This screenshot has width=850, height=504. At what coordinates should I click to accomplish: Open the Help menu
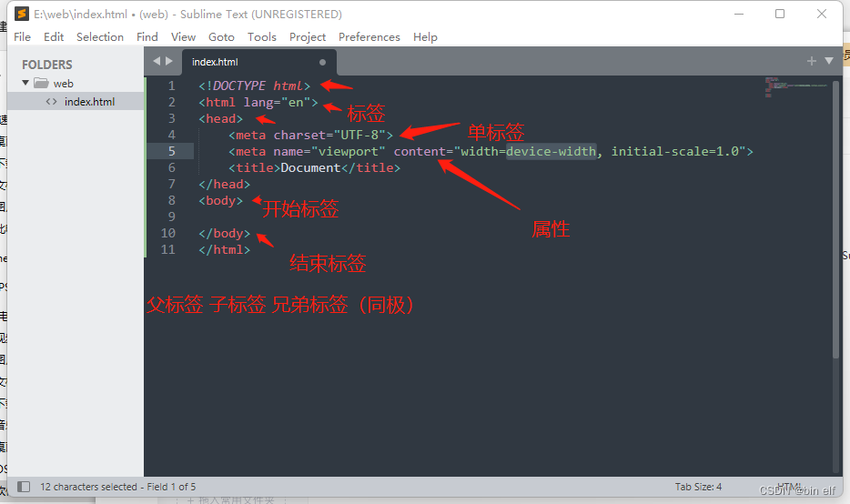click(x=425, y=37)
